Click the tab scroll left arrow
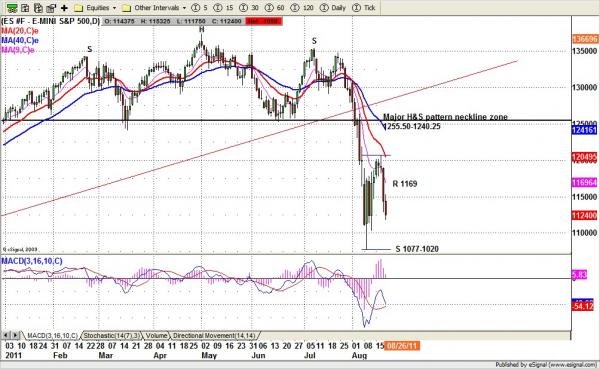This screenshot has width=600, height=369. point(6,336)
